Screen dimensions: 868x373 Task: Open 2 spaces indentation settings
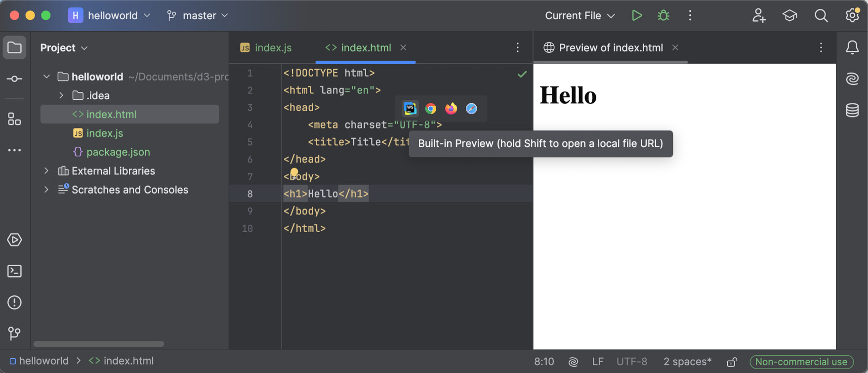pos(687,362)
